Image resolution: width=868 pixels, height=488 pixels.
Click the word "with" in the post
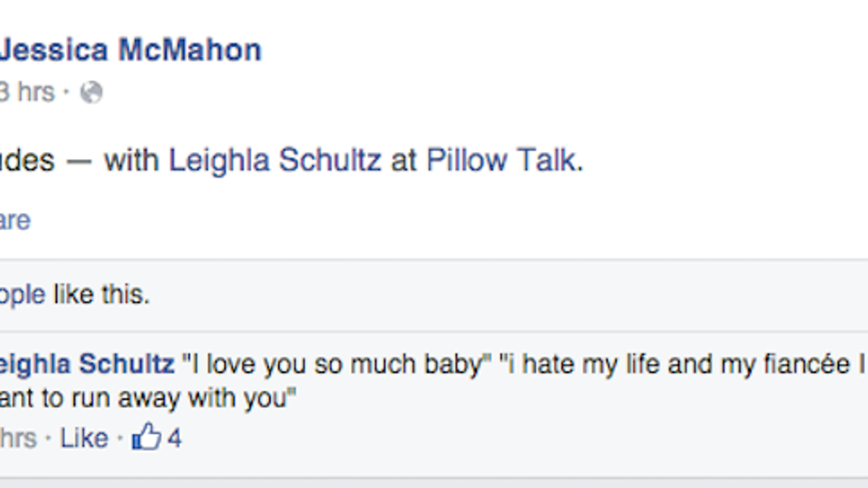pyautogui.click(x=131, y=160)
